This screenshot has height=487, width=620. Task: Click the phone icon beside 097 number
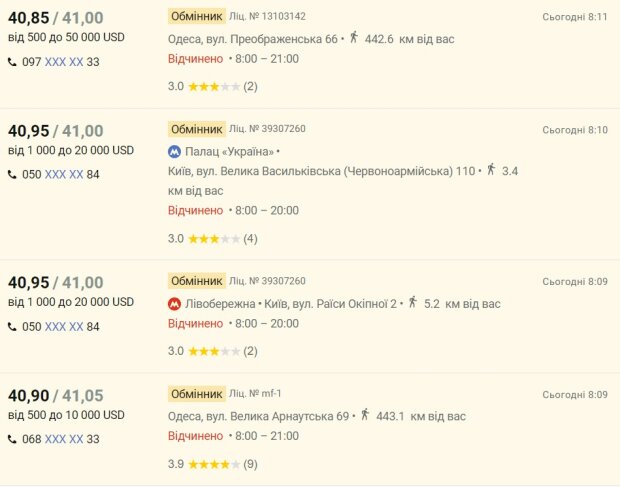(x=12, y=62)
